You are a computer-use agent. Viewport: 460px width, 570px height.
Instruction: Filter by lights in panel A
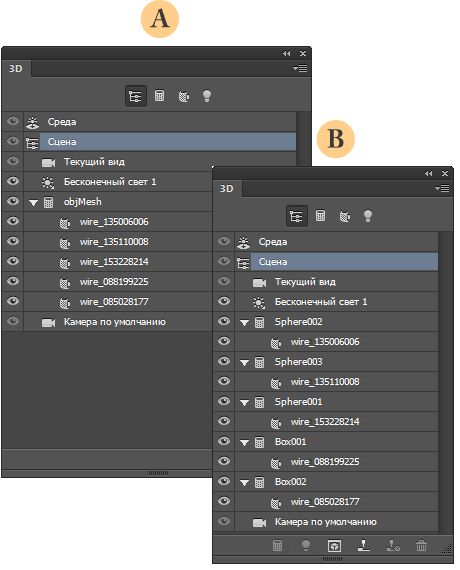tap(207, 96)
